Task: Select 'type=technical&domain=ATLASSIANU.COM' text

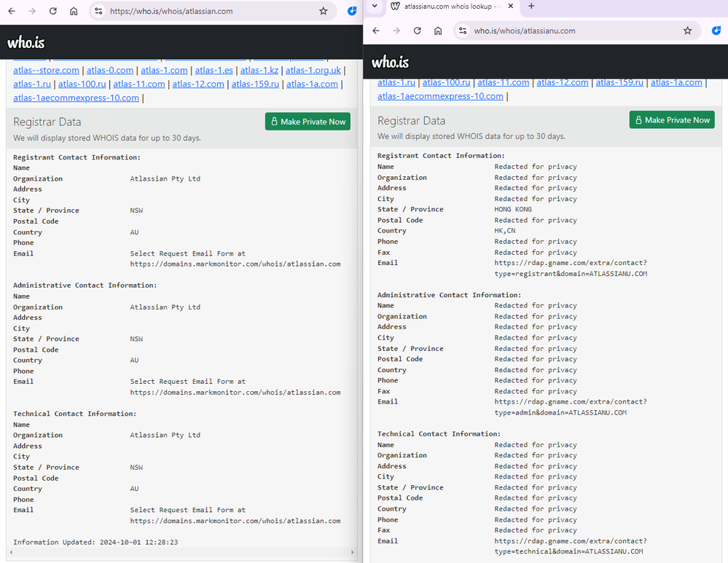Action: pos(568,552)
